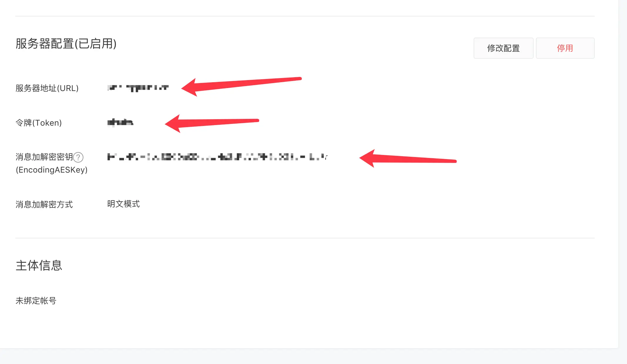Click the divider line above 主体信息
The width and height of the screenshot is (627, 364).
(x=305, y=238)
